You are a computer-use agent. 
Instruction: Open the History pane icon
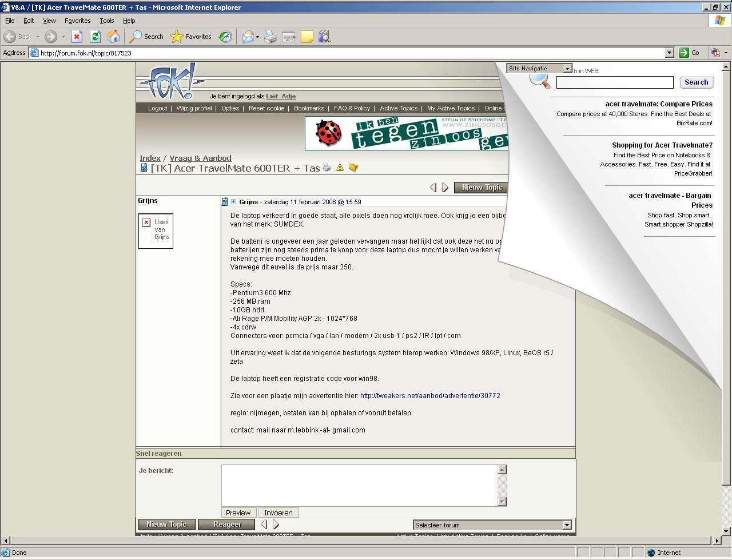(x=225, y=37)
